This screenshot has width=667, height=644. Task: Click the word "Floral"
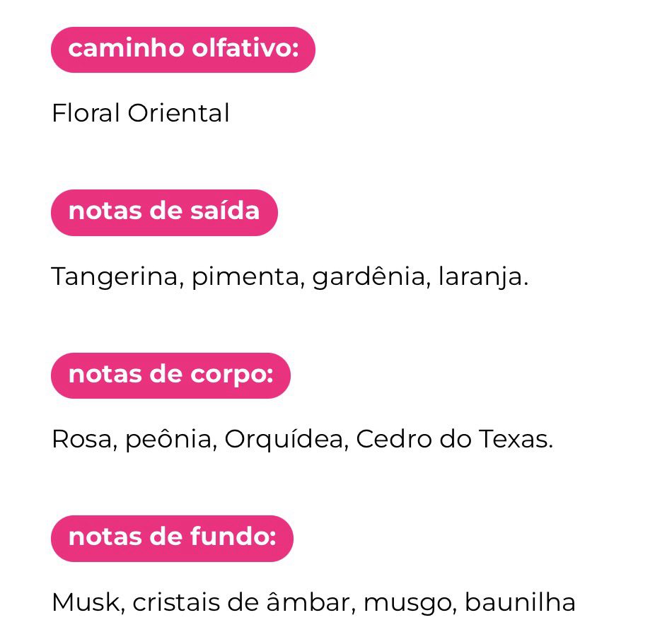(86, 114)
